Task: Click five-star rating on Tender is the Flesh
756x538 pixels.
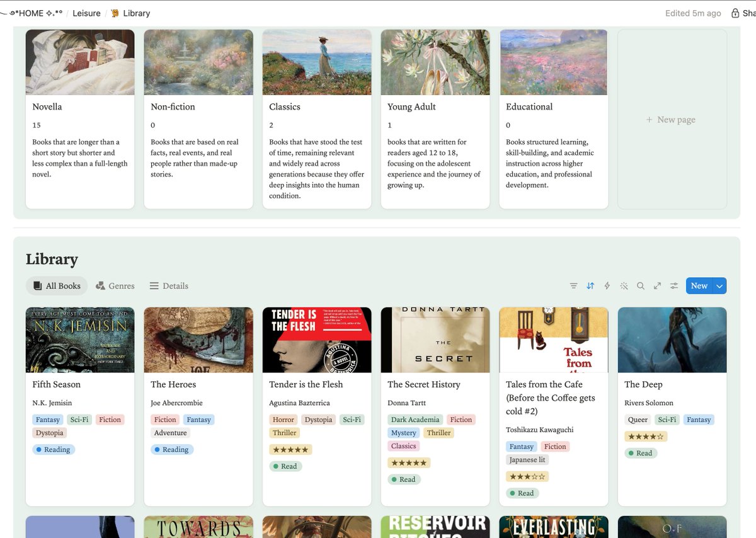Action: point(290,450)
